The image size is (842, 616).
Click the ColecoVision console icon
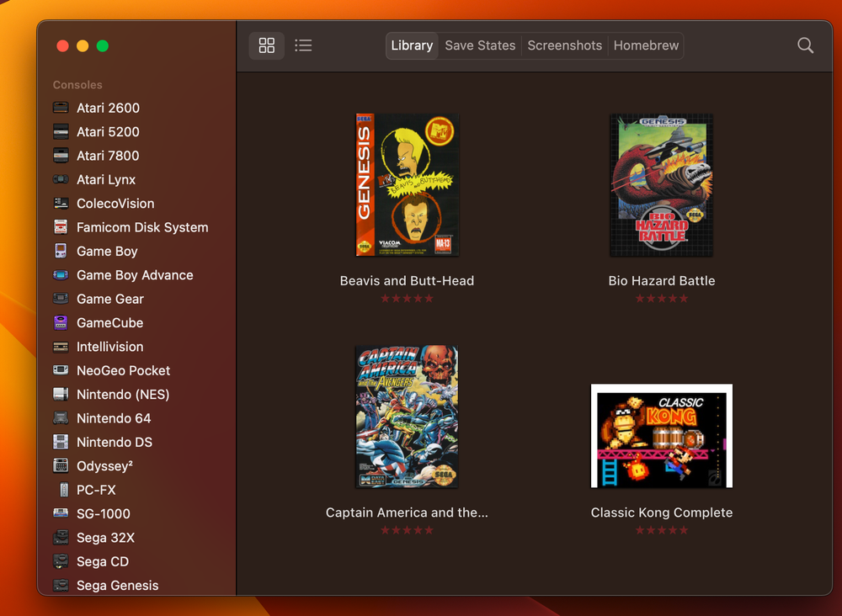(x=61, y=204)
